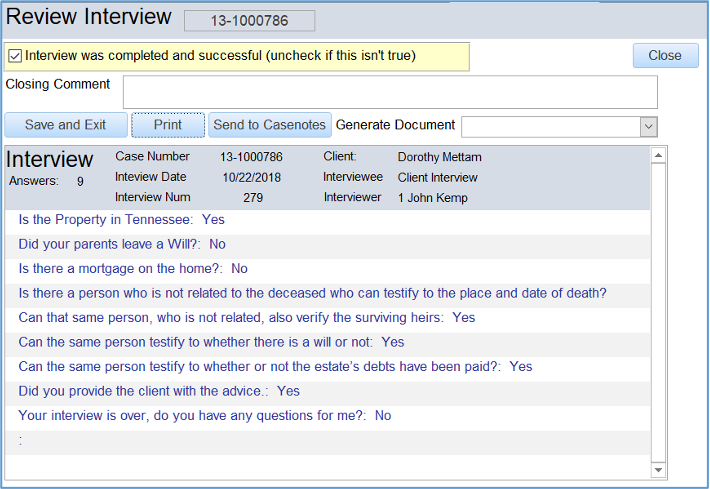Open the Generate Document dropdown arrow
The width and height of the screenshot is (710, 489).
point(648,126)
